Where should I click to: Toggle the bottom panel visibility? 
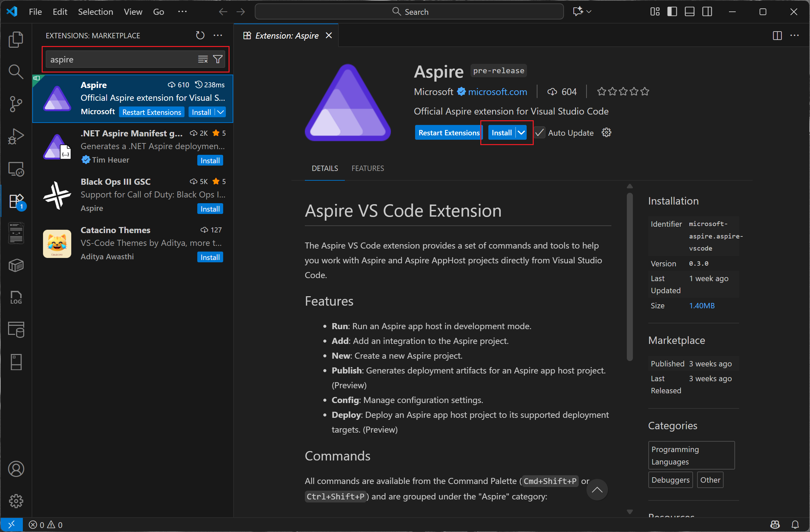pos(690,11)
